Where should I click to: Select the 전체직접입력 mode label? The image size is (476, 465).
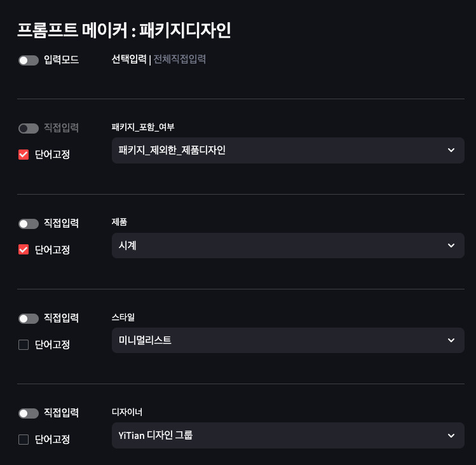(179, 59)
